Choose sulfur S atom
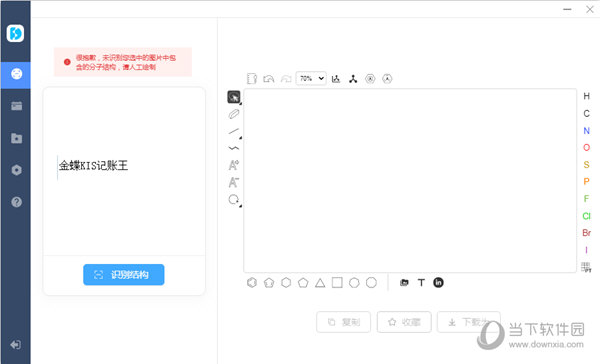 pos(586,165)
